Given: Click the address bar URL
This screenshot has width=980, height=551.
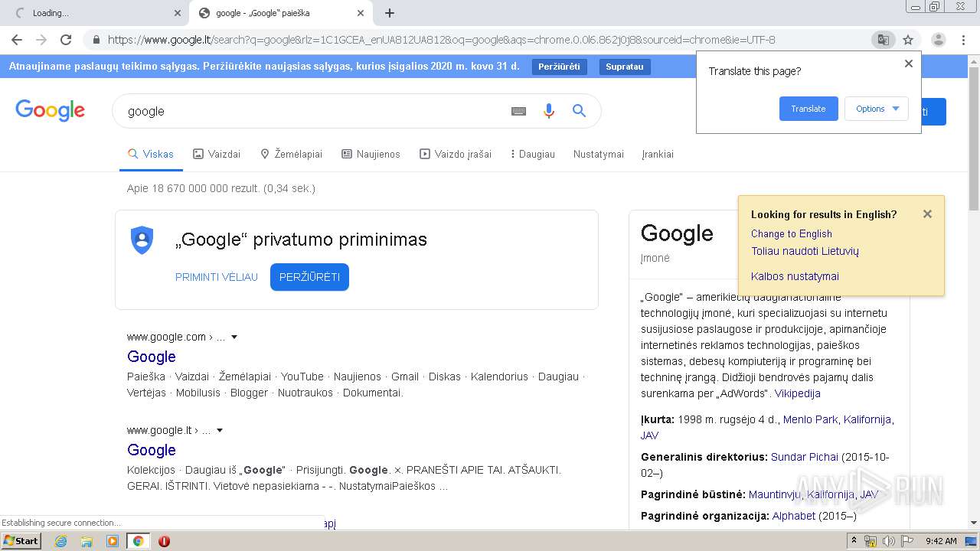Looking at the screenshot, I should point(442,40).
